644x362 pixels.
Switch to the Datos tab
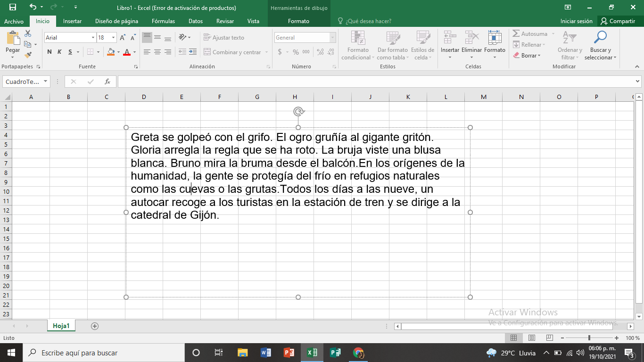[196, 21]
